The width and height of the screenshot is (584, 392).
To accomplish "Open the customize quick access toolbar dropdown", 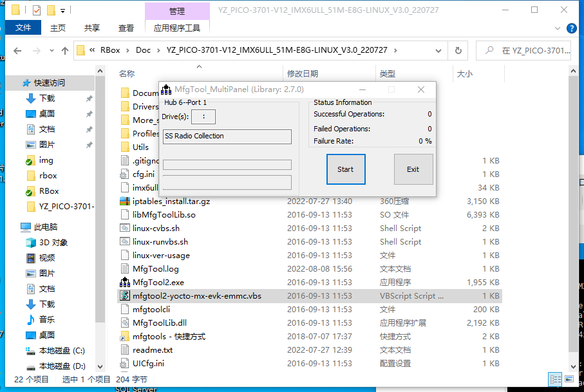I will click(x=62, y=10).
